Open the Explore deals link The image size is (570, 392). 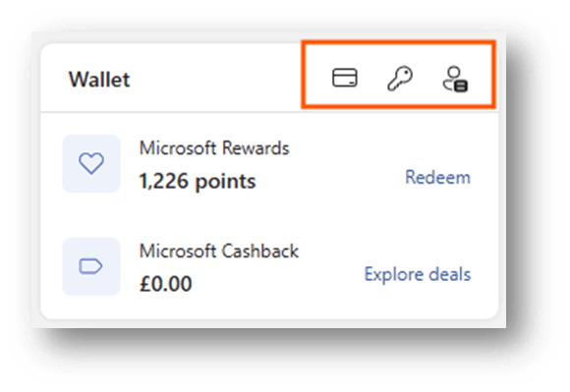click(x=418, y=274)
